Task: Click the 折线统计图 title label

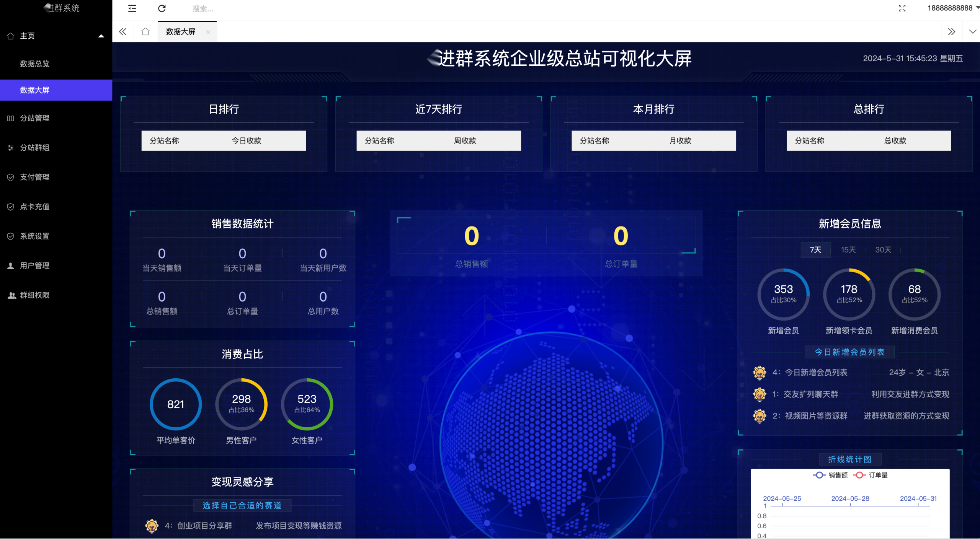Action: [849, 459]
